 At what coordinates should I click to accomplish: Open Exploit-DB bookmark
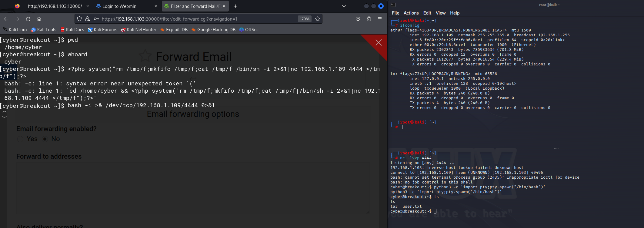(x=174, y=30)
